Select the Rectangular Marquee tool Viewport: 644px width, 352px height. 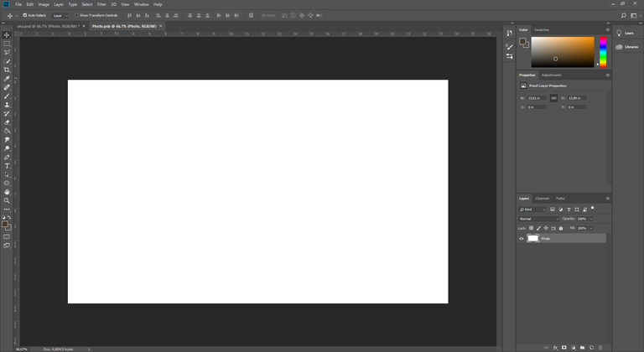(x=7, y=44)
